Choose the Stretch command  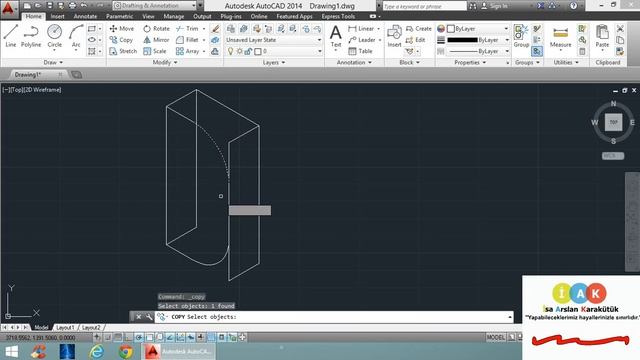click(123, 51)
